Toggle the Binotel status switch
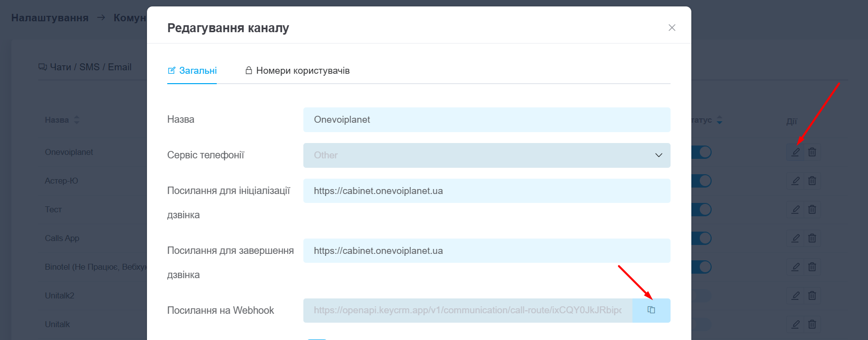 pyautogui.click(x=701, y=267)
